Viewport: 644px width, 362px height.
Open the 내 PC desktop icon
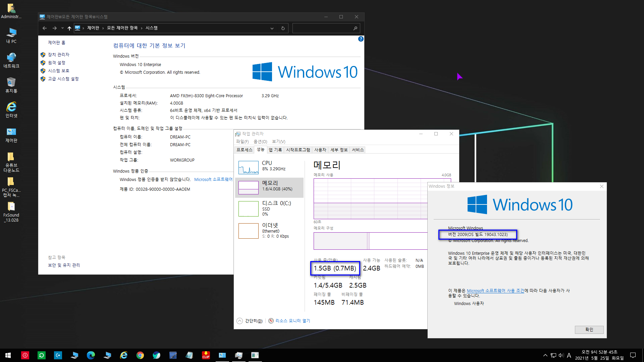click(x=11, y=36)
